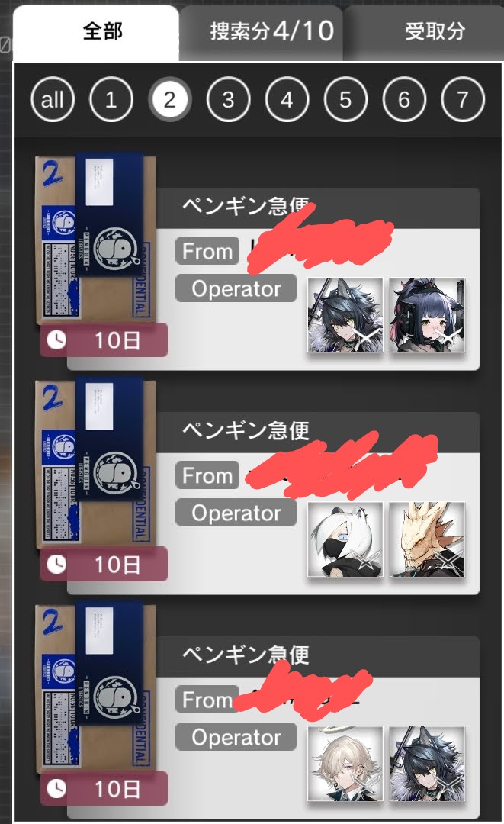Tap the wolf-eared operator in third package
The height and width of the screenshot is (824, 504).
click(x=427, y=764)
